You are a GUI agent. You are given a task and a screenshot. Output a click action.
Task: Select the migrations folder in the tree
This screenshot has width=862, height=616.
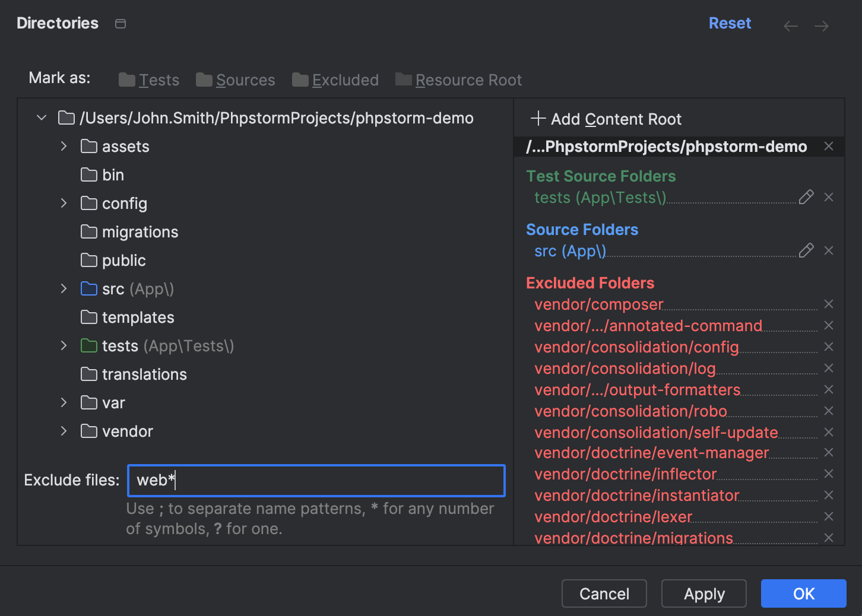point(140,231)
